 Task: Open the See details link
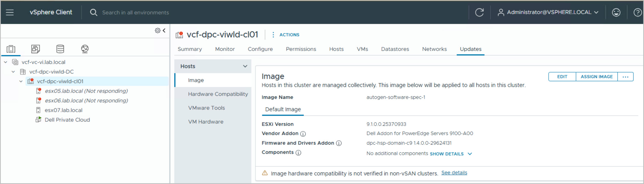pos(454,173)
